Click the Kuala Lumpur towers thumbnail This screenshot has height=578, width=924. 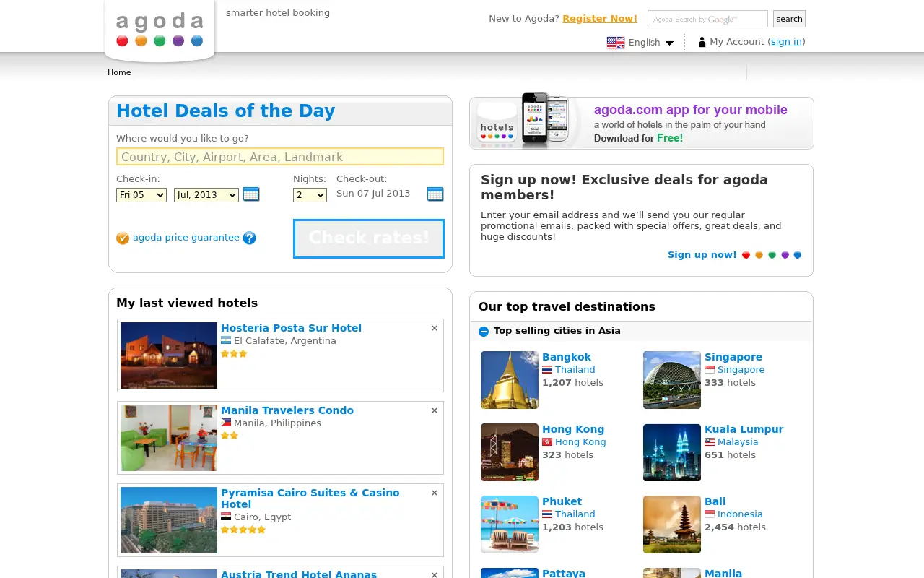672,452
